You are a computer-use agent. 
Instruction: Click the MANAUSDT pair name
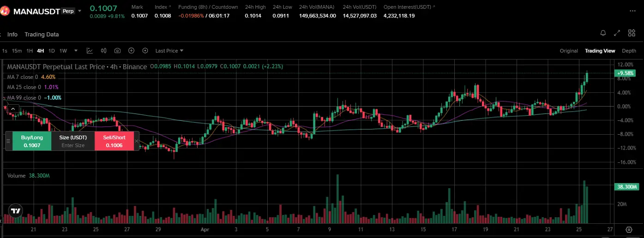pos(36,11)
